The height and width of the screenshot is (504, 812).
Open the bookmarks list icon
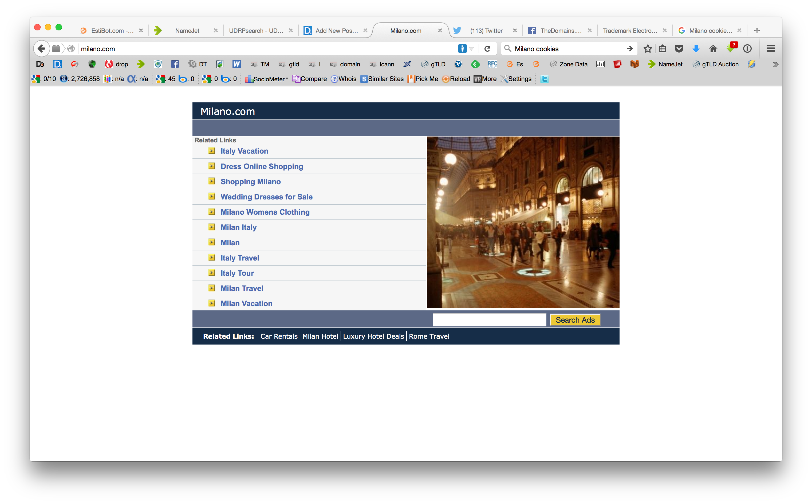coord(663,49)
